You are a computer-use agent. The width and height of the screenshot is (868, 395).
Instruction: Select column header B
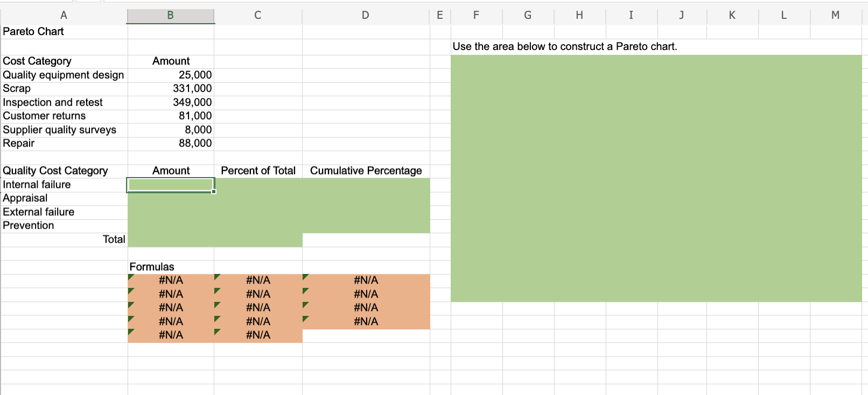coord(170,15)
